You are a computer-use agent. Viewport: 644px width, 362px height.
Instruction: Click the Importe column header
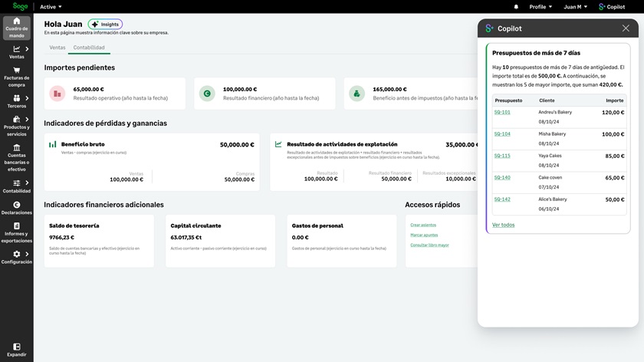click(x=614, y=100)
